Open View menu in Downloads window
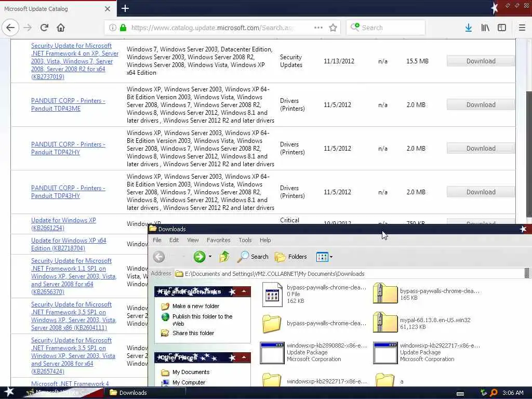This screenshot has width=532, height=399. point(193,240)
